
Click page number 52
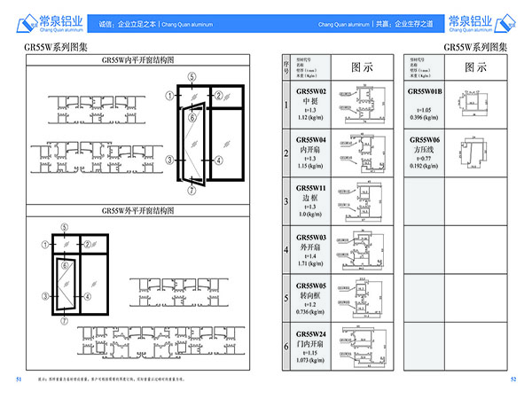point(513,379)
